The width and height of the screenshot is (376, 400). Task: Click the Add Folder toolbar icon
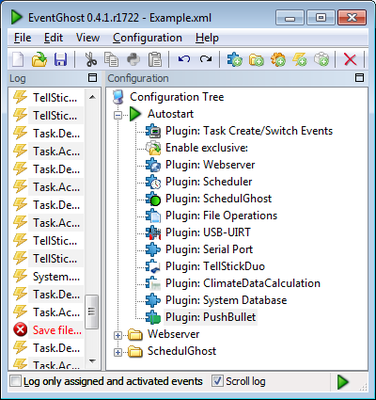(x=256, y=60)
